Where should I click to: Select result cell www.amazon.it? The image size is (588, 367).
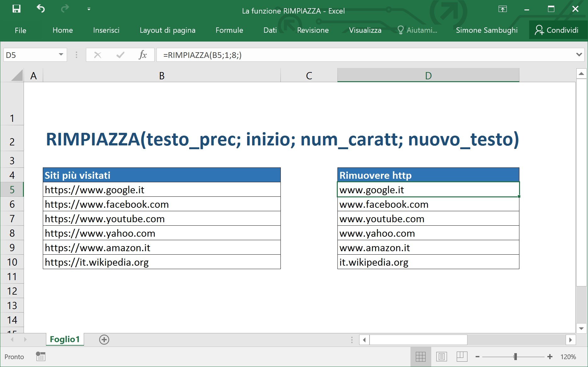point(428,247)
